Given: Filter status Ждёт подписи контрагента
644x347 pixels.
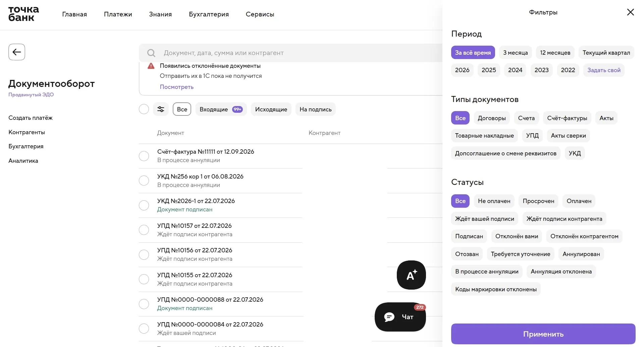Looking at the screenshot, I should click(564, 218).
